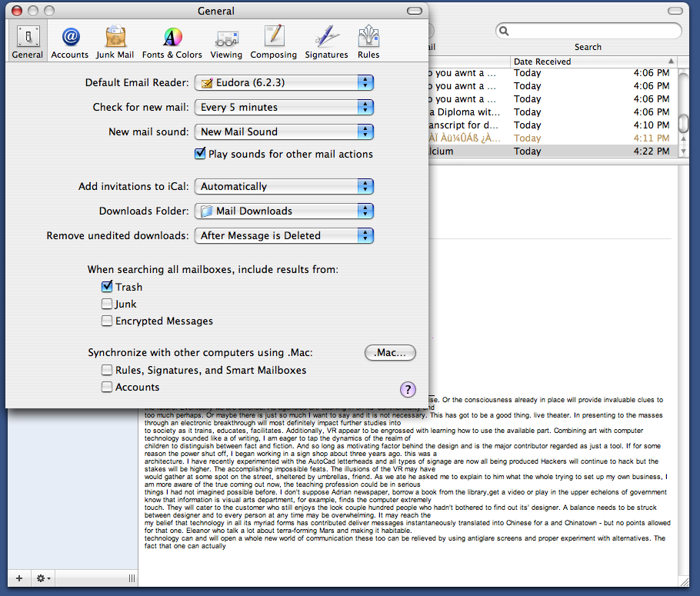Switch to Junk Mail preferences

(115, 42)
